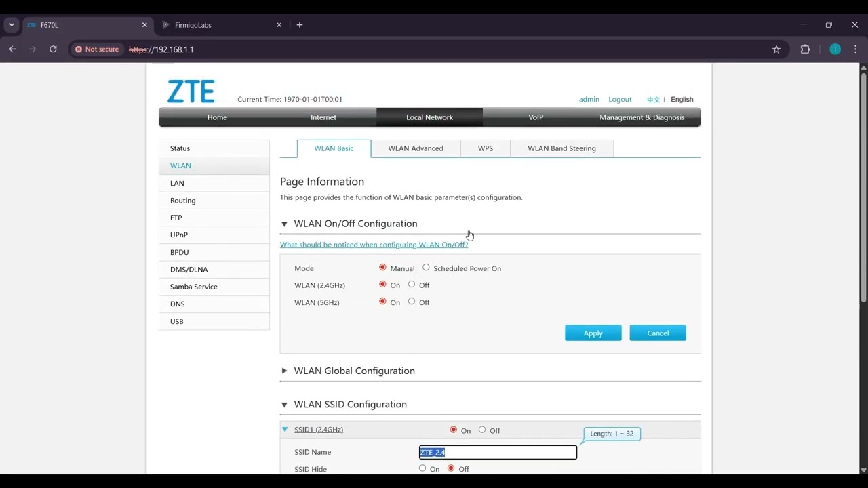Viewport: 868px width, 488px height.
Task: Click the admin user link
Action: [589, 99]
